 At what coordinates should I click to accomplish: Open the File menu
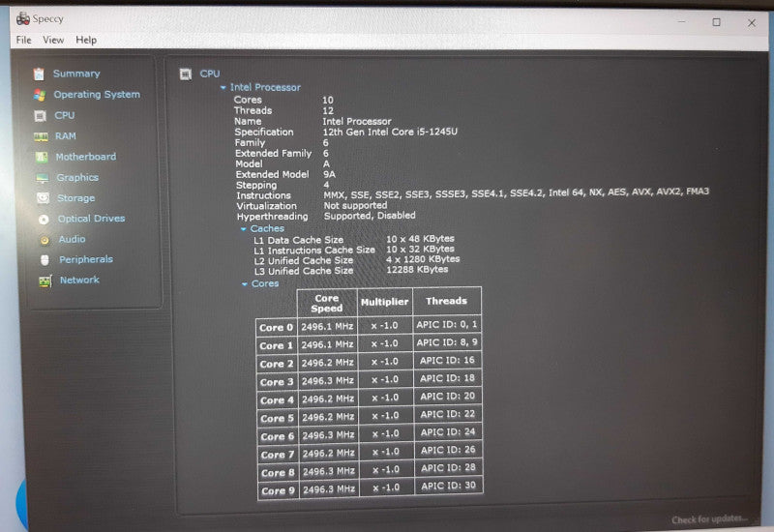(23, 40)
